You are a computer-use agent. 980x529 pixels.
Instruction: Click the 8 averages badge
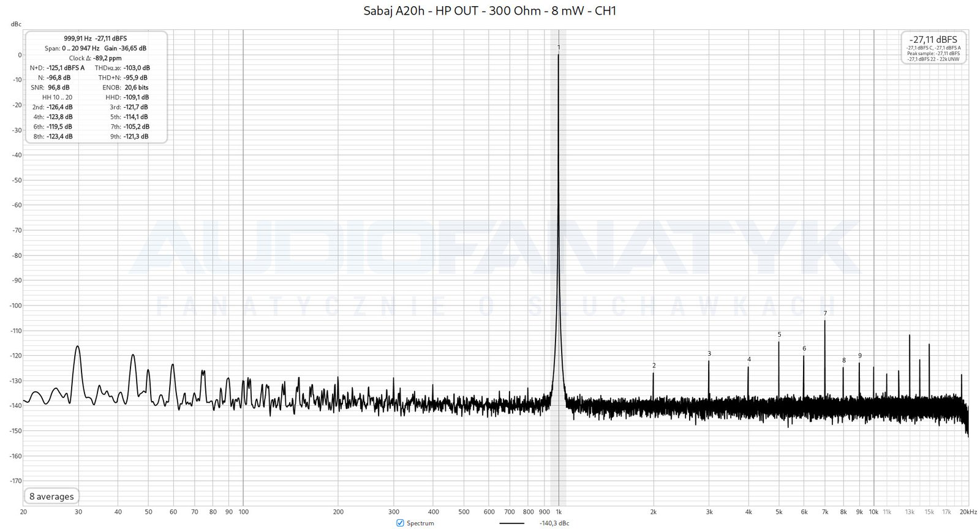[x=51, y=497]
